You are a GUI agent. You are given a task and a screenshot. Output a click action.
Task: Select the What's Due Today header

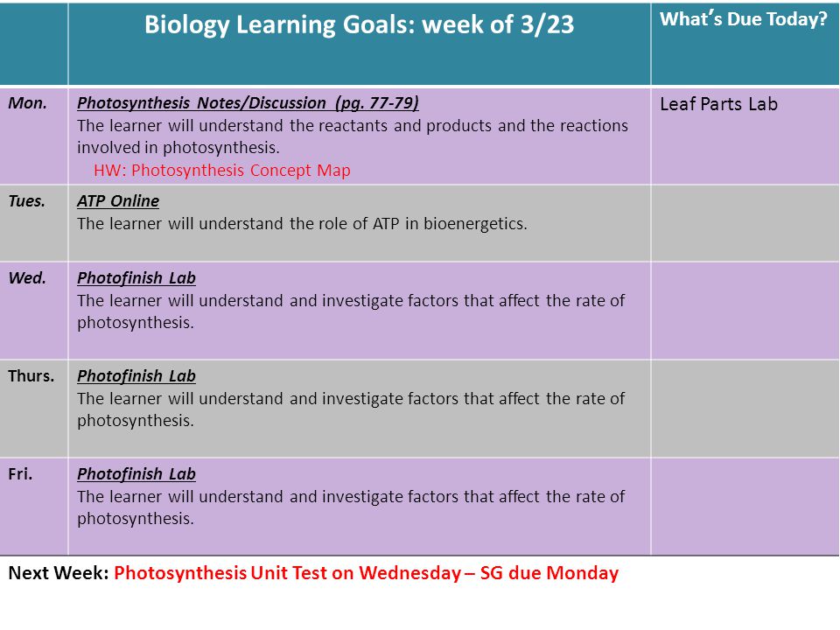pos(744,19)
